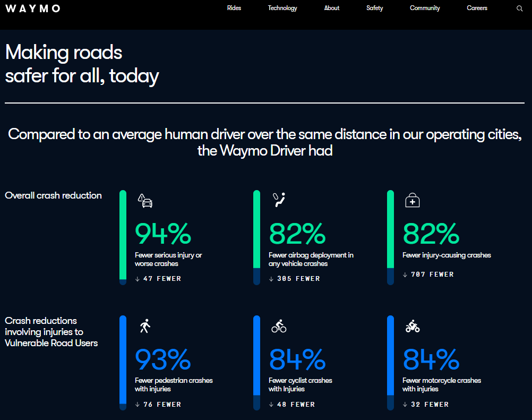Click the '47 FEWER' text
Viewport: 532px width, 420px height.
[x=162, y=279]
